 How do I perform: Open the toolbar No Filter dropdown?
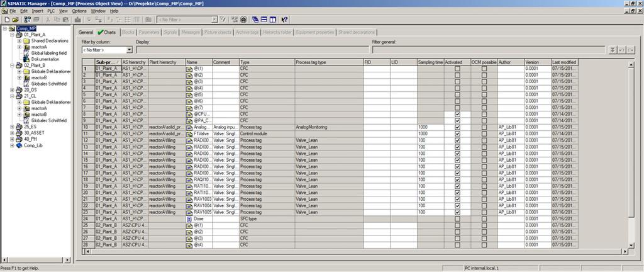coord(215,20)
